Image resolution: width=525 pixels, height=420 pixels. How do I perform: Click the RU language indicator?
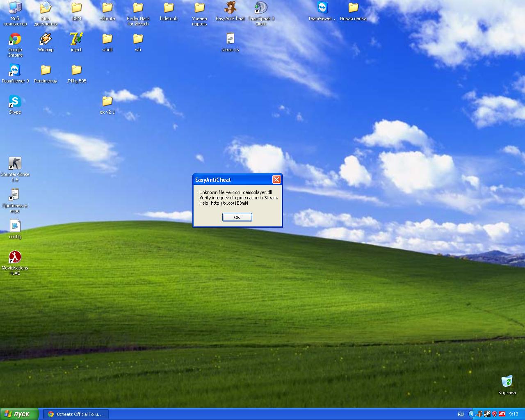pyautogui.click(x=461, y=414)
